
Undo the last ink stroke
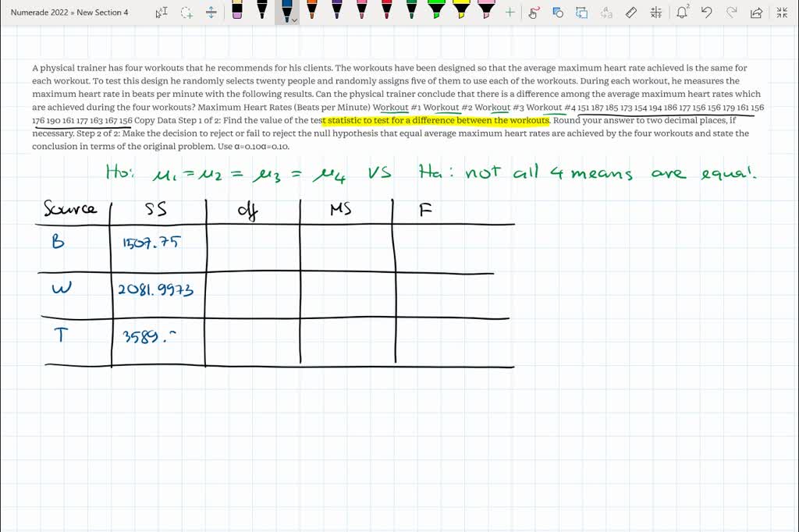[707, 12]
